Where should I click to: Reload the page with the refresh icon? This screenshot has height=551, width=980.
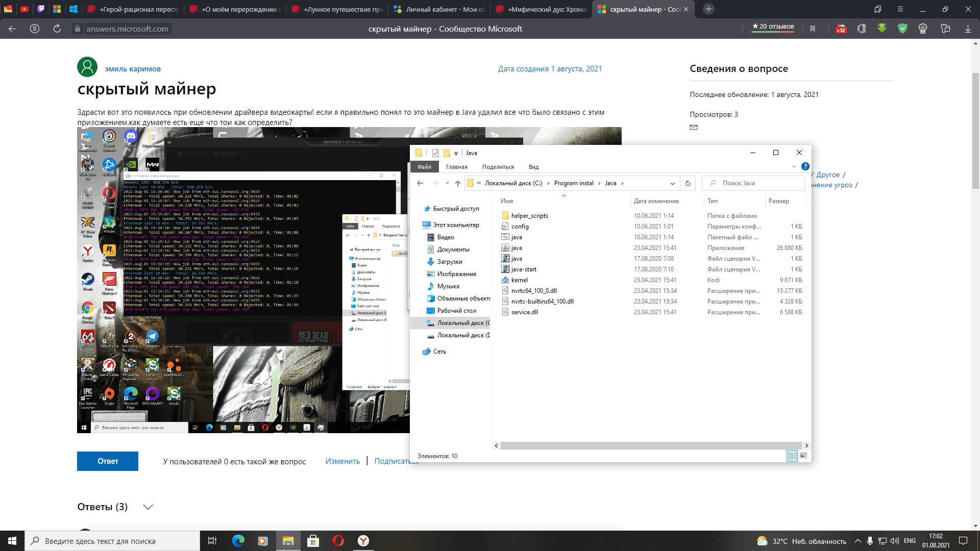(57, 29)
